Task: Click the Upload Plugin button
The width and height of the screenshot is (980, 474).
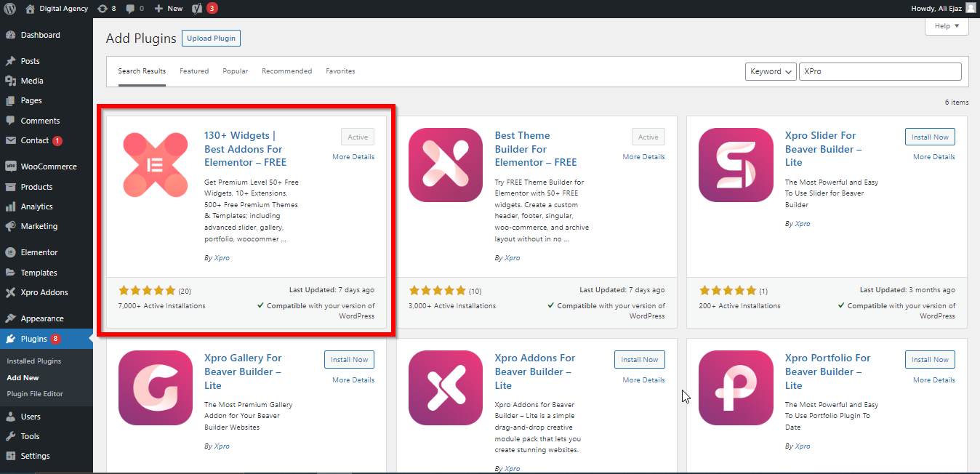Action: 211,39
